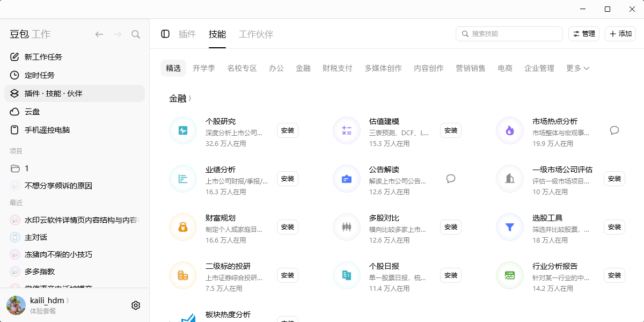Screen dimensions: 644x322
Task: Open chat bubble for 市场热点分析
Action: pyautogui.click(x=614, y=130)
